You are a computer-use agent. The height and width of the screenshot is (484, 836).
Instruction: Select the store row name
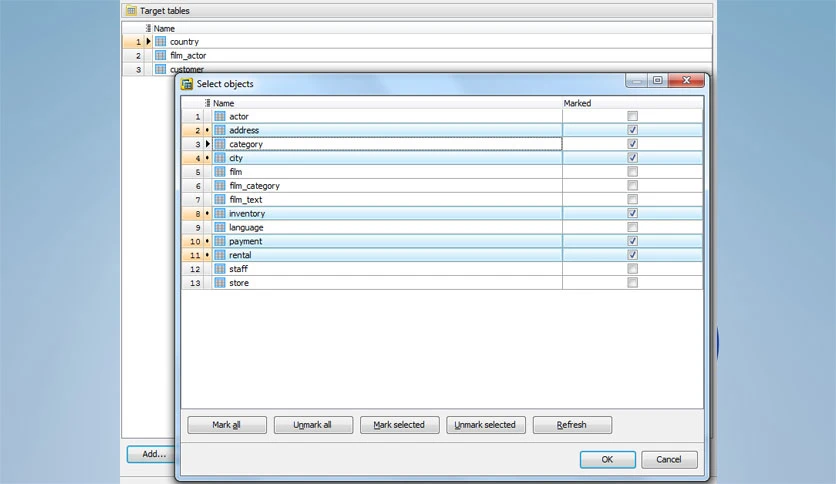point(239,283)
